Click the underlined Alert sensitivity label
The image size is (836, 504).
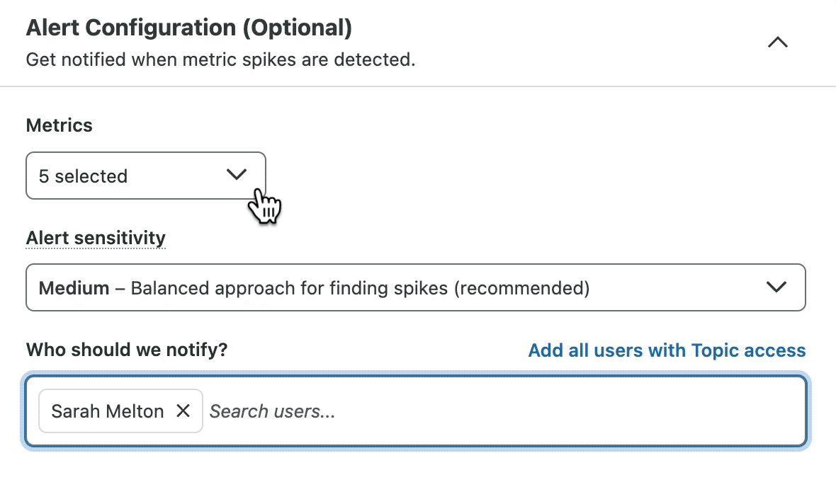point(95,238)
